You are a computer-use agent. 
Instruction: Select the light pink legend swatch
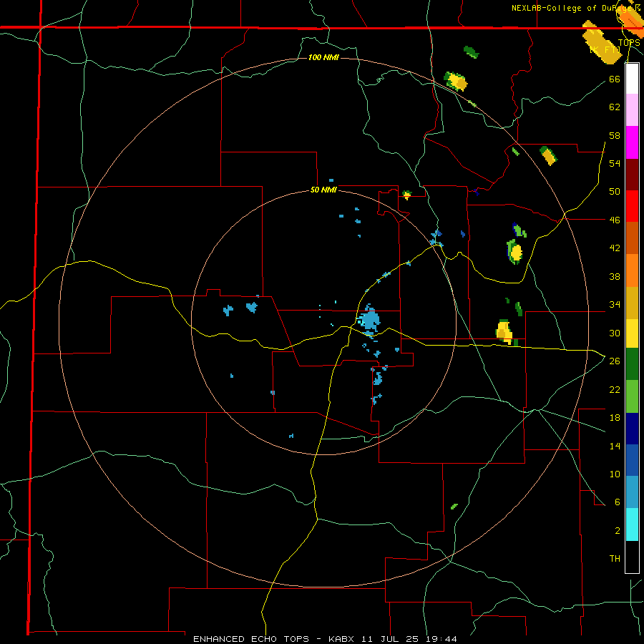point(632,109)
